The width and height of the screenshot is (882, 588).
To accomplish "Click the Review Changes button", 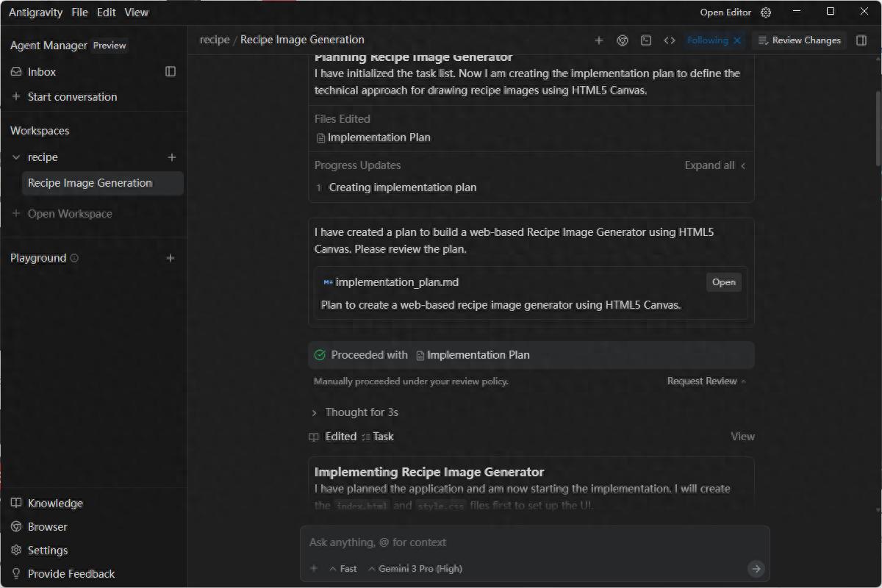I will click(x=799, y=40).
